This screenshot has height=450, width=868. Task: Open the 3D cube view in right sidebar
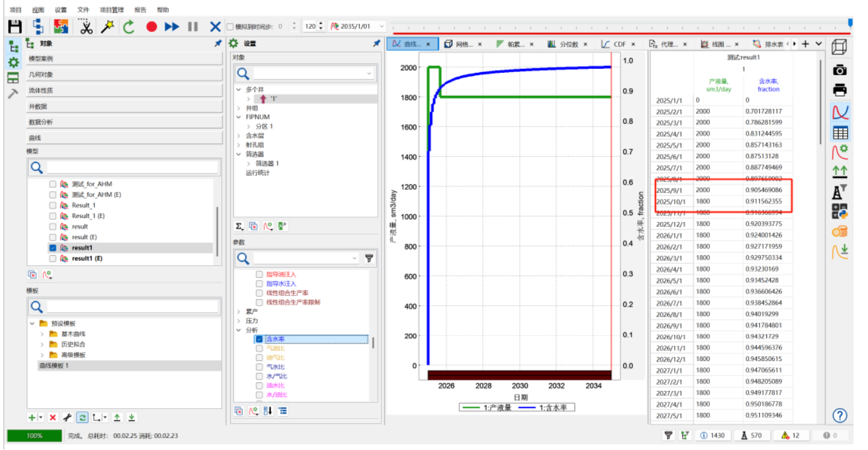coord(840,47)
